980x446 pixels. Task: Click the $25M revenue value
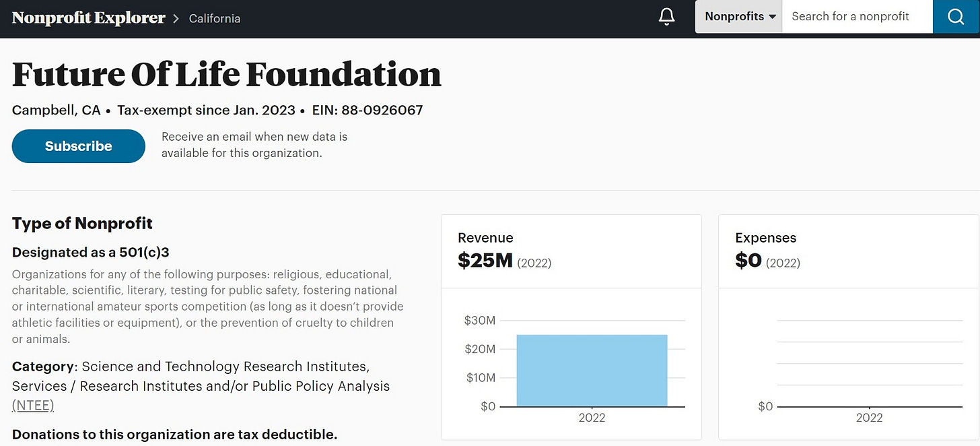[x=485, y=261]
